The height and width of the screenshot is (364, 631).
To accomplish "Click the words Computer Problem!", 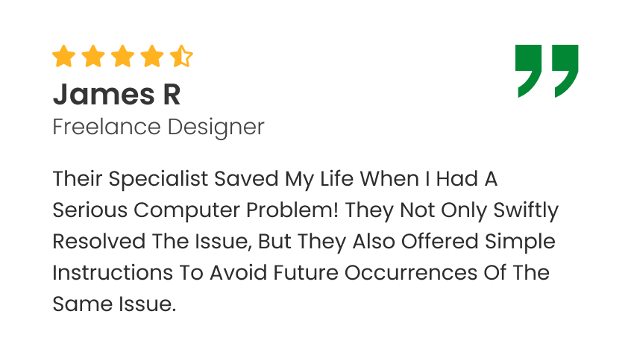I will click(x=236, y=210).
